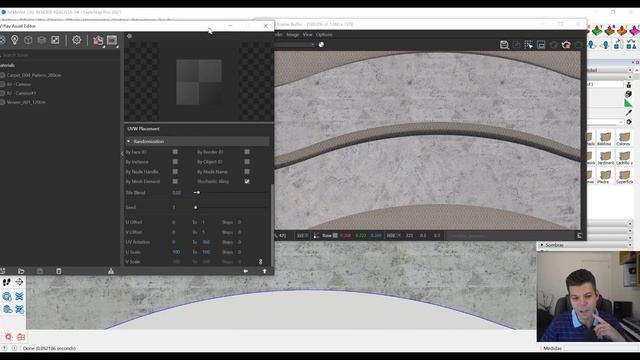Click the Search Scene field in Asset Editor

61,55
